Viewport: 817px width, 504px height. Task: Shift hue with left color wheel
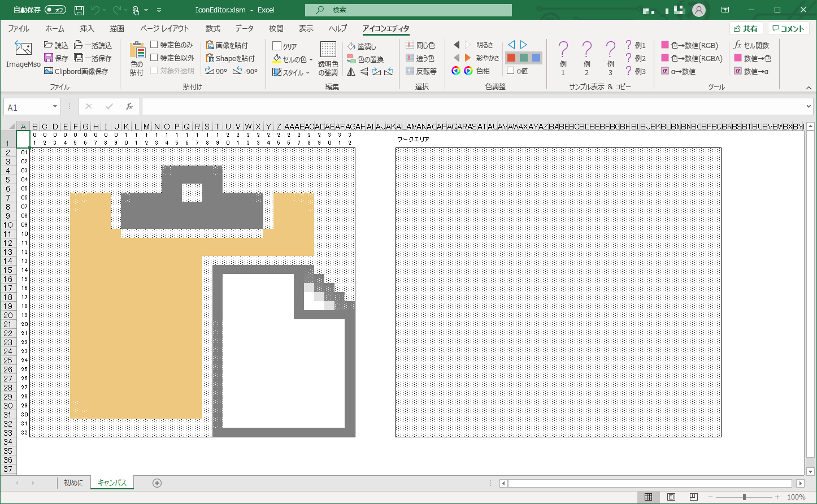456,71
